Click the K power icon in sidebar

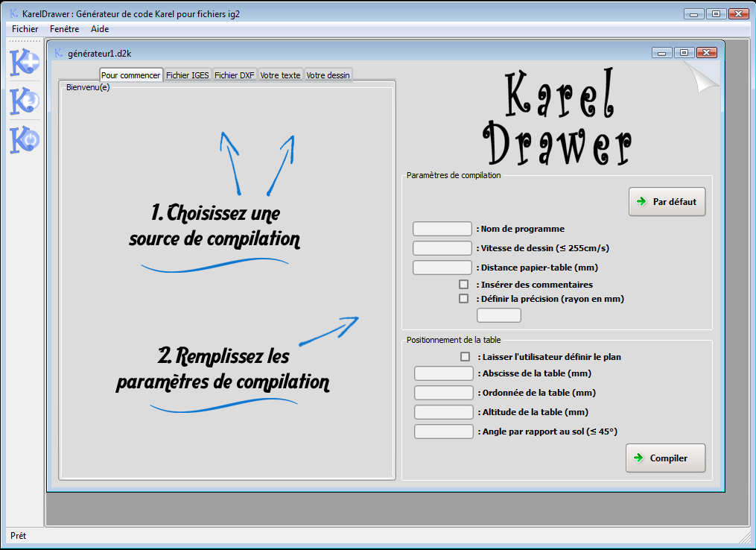click(25, 140)
